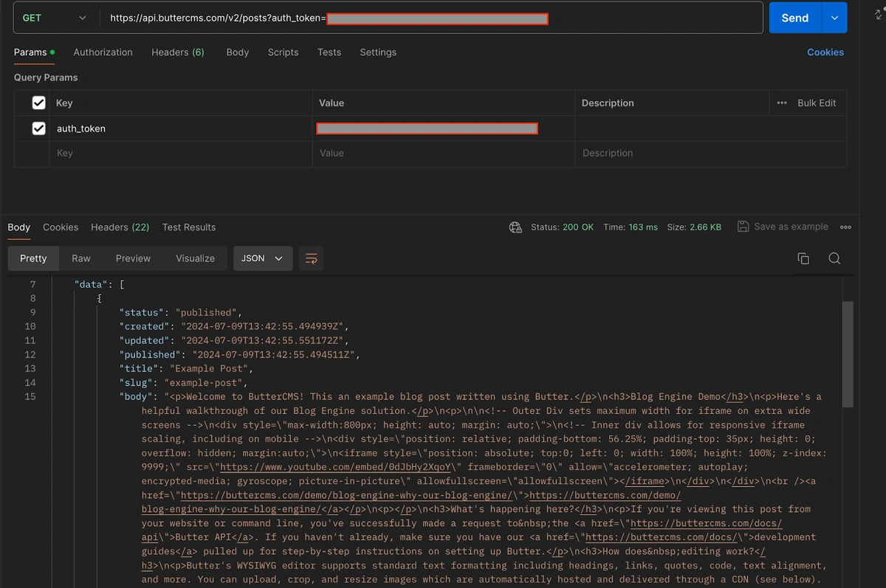
Task: Click the "published" timestamp on line 12
Action: tap(239, 355)
